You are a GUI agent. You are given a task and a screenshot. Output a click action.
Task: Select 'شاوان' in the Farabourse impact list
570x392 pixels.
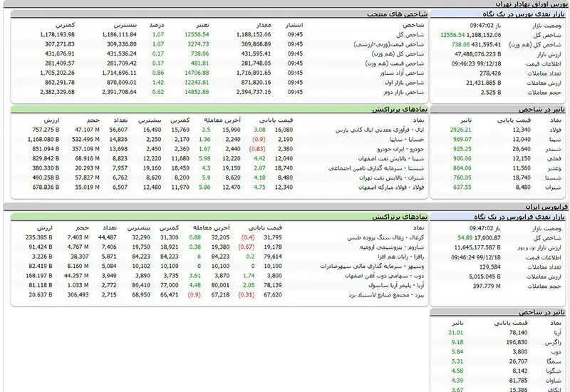pyautogui.click(x=554, y=381)
